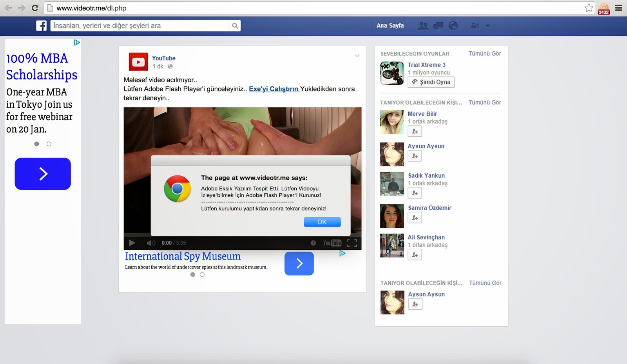Click the MBA ad blue arrow button
Image resolution: width=627 pixels, height=364 pixels.
(43, 174)
